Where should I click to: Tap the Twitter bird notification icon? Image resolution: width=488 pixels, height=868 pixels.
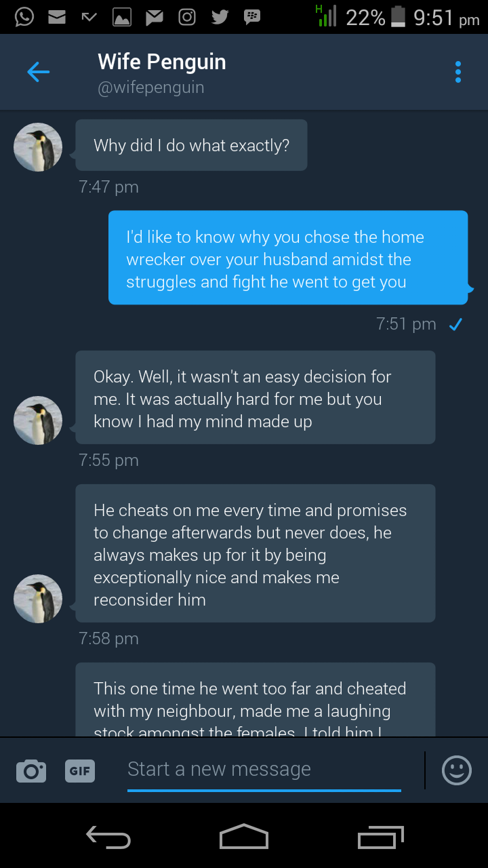click(x=220, y=17)
